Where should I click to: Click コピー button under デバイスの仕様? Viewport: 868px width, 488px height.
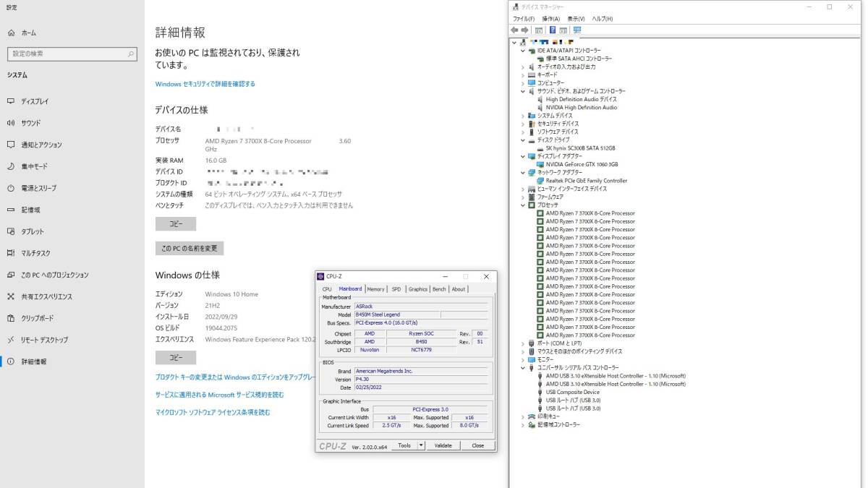pyautogui.click(x=176, y=224)
